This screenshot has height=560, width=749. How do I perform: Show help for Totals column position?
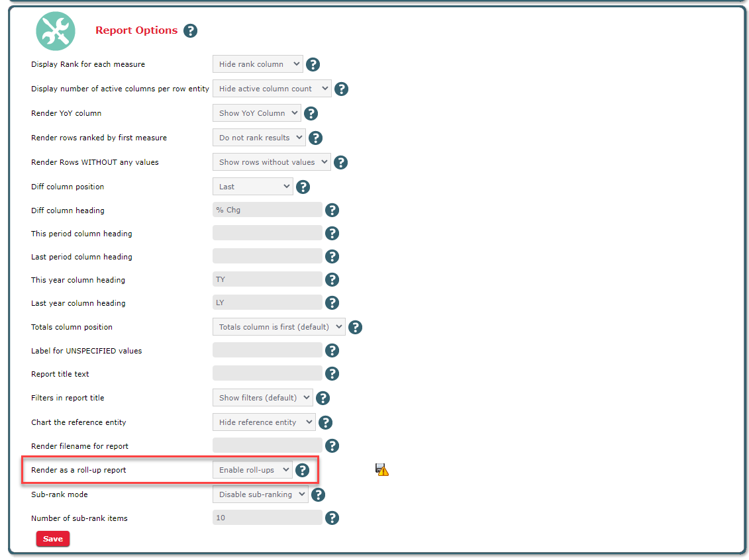pos(355,327)
